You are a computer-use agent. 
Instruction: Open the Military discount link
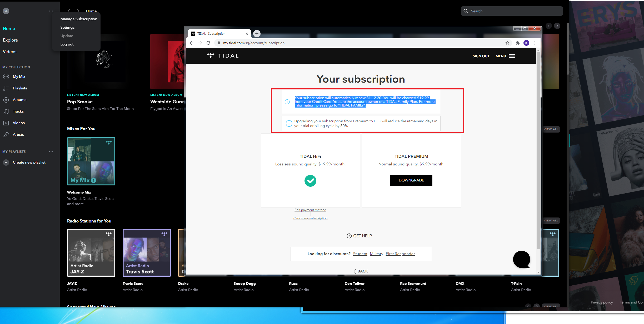pyautogui.click(x=376, y=254)
